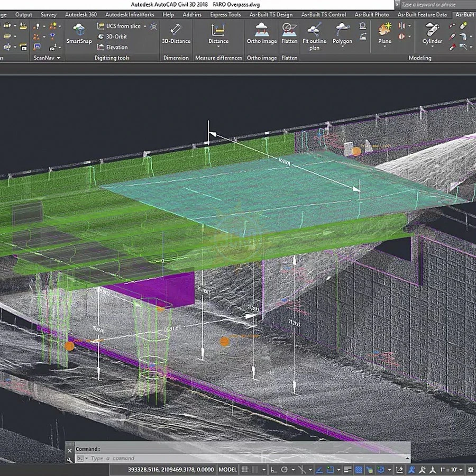Toggle snap mode in status bar

pos(255,469)
